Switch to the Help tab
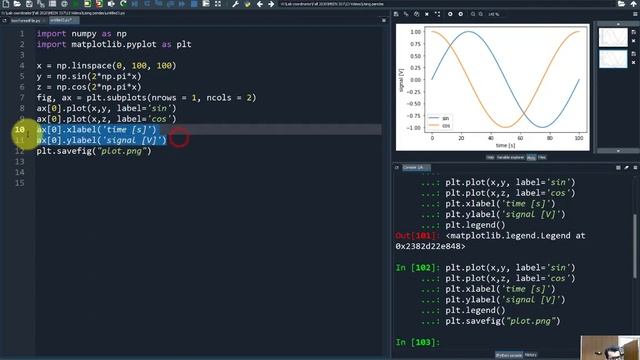Image resolution: width=640 pixels, height=360 pixels. click(x=490, y=157)
